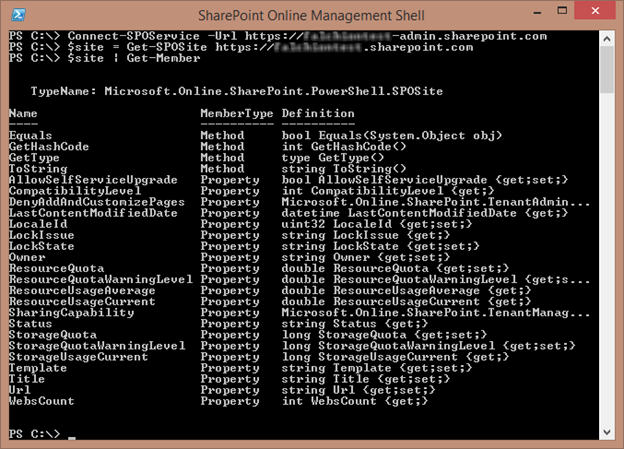Click the 'MemberType' column header
The height and width of the screenshot is (449, 624).
(x=237, y=113)
